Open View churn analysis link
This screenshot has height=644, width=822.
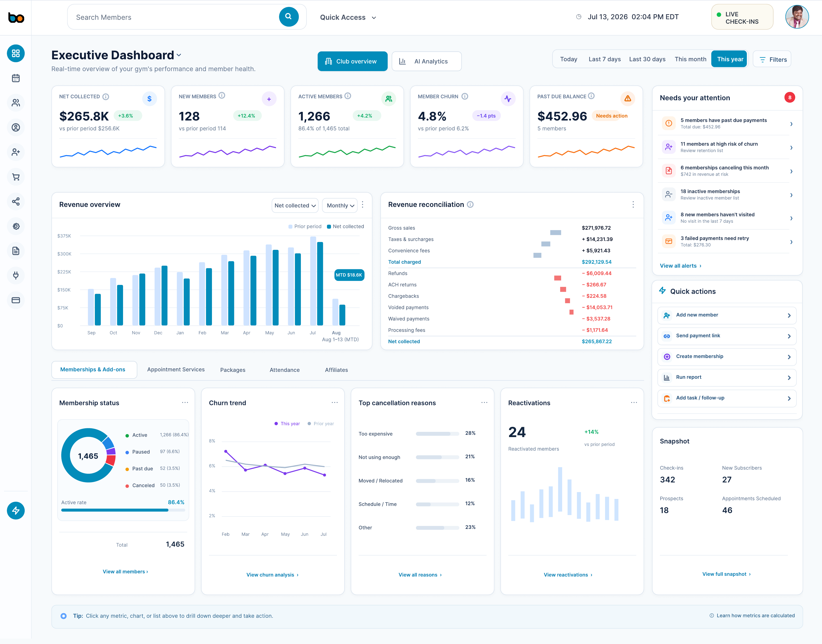[x=272, y=575]
